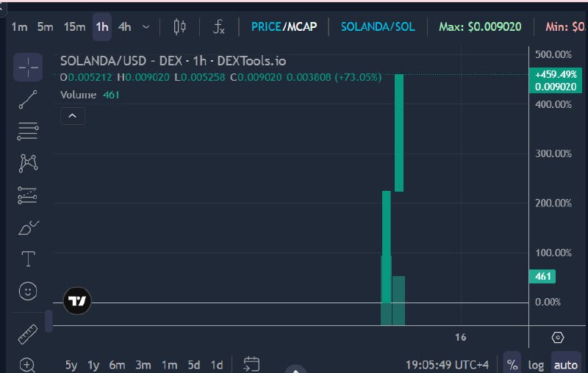Open the go-to-date calendar

[251, 364]
